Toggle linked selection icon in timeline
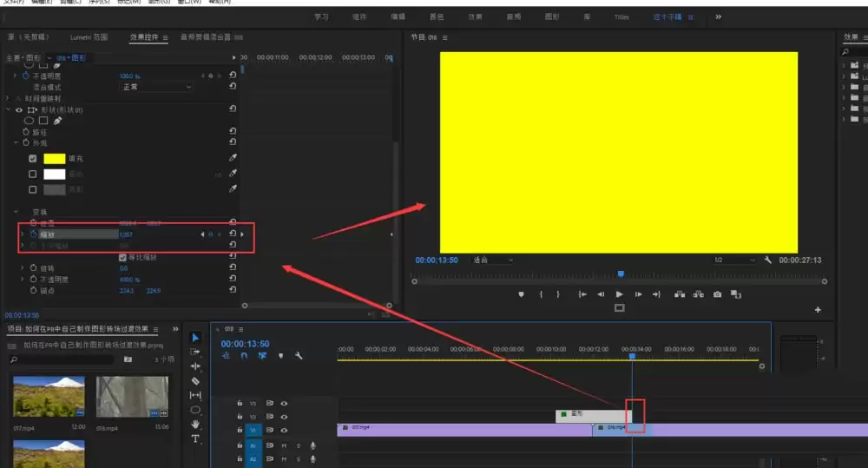This screenshot has height=468, width=868. [x=262, y=356]
